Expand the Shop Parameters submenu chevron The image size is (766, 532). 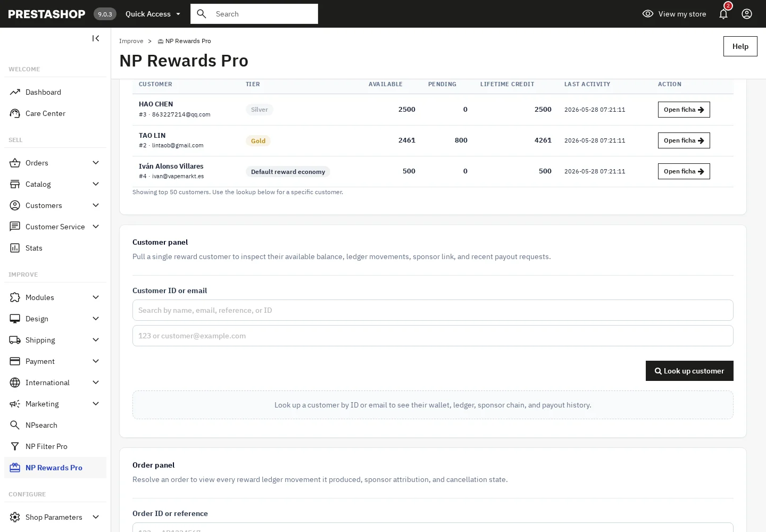(x=96, y=517)
